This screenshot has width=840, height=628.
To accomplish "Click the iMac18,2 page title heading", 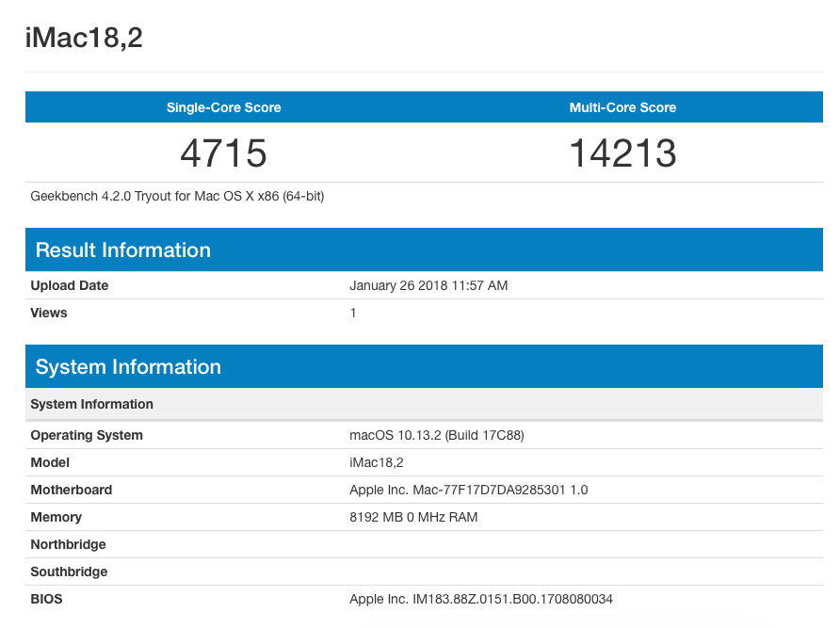I will 85,39.
